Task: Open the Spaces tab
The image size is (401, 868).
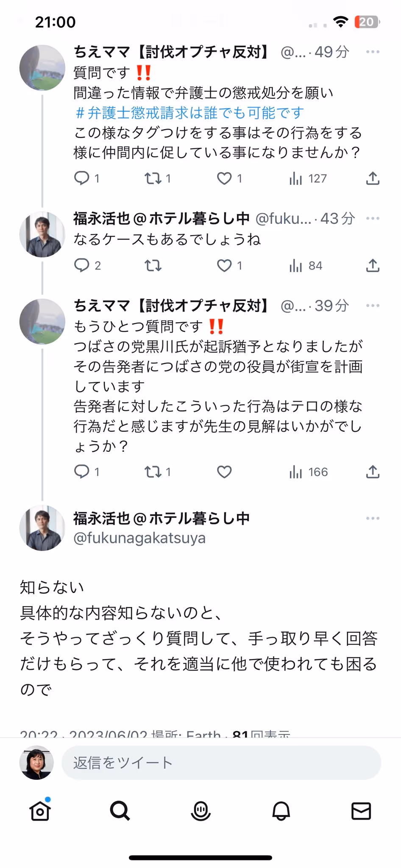Action: [200, 811]
